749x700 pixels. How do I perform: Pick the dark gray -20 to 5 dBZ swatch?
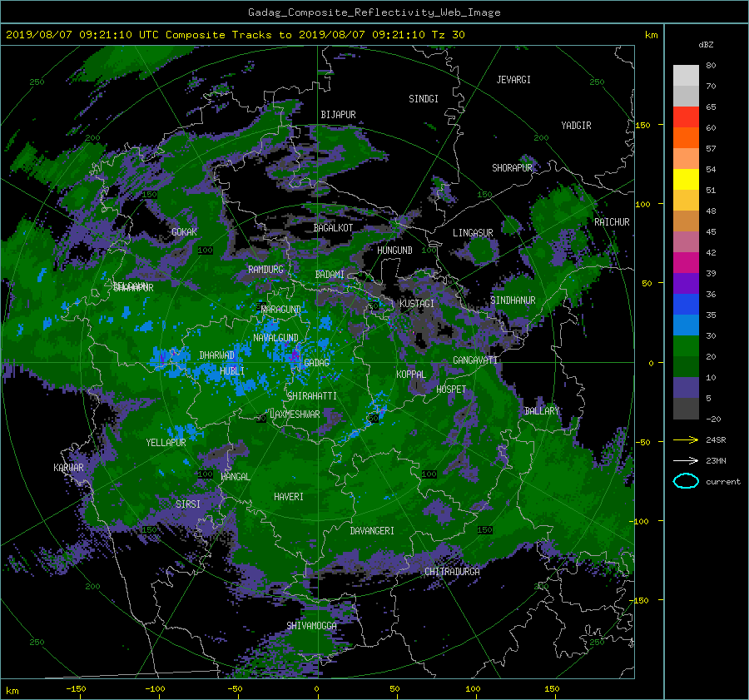point(686,409)
